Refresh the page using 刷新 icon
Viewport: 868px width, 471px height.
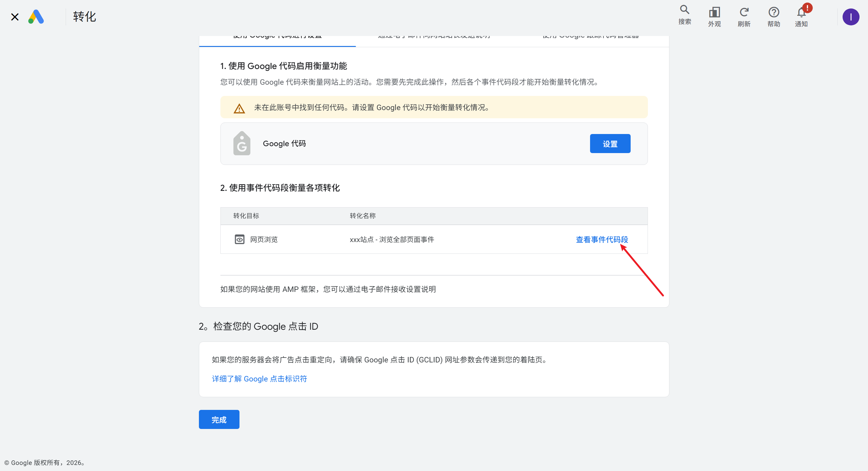pyautogui.click(x=744, y=17)
